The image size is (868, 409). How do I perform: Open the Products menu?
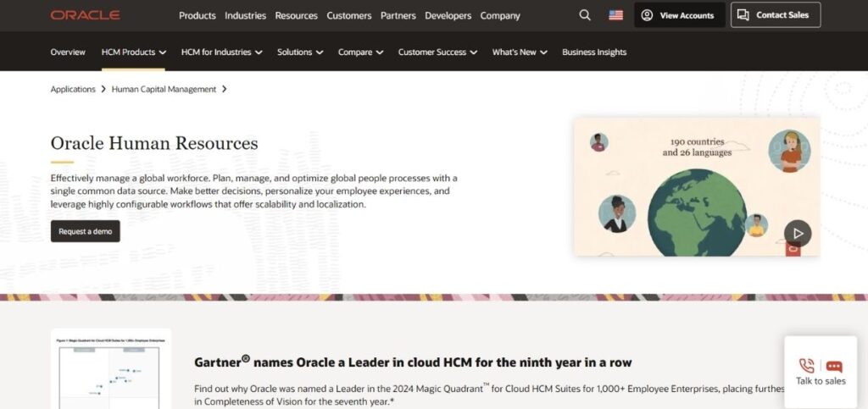coord(197,15)
